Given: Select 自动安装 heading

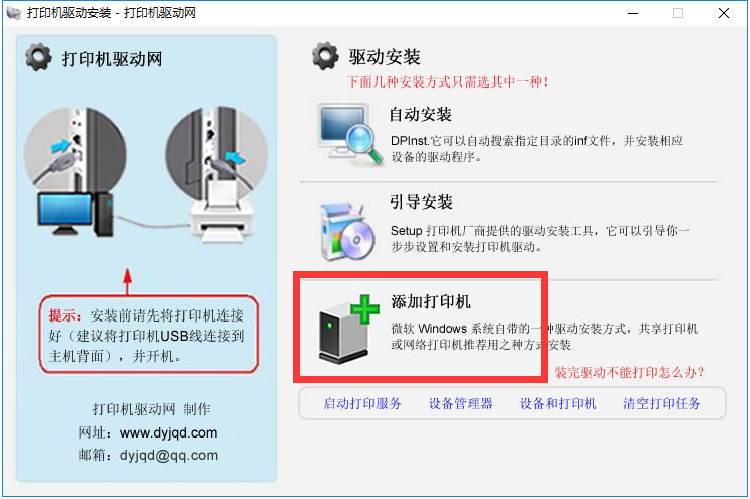Looking at the screenshot, I should [x=420, y=114].
